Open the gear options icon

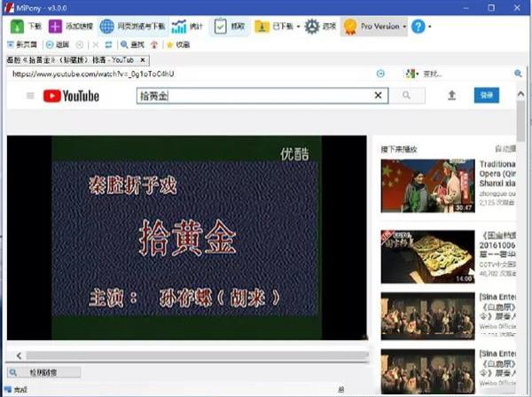pyautogui.click(x=312, y=26)
